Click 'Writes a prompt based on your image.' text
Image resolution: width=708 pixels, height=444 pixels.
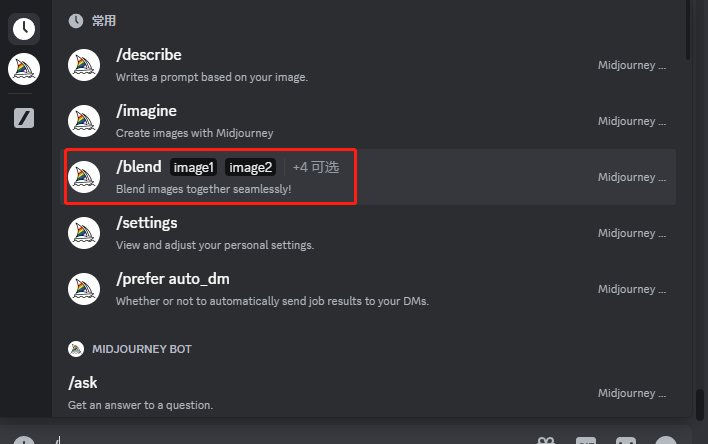pos(212,77)
